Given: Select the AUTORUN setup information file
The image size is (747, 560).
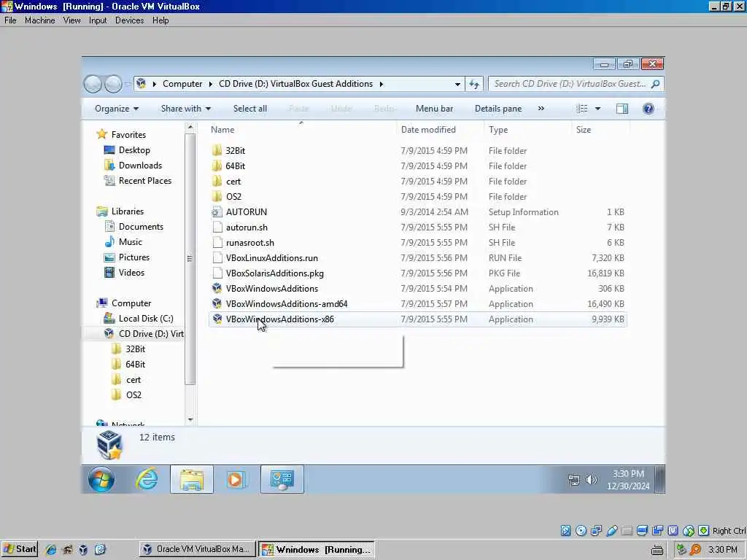Looking at the screenshot, I should click(417, 212).
